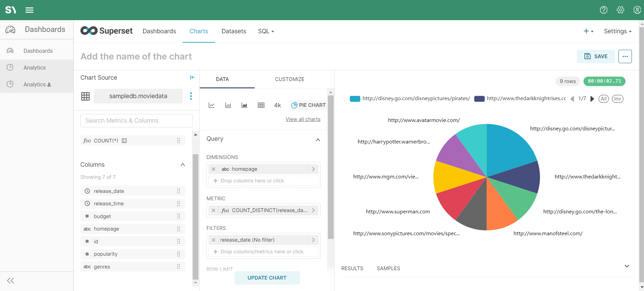The height and width of the screenshot is (291, 644).
Task: Collapse the Chart Source panel icon
Action: coord(192,77)
